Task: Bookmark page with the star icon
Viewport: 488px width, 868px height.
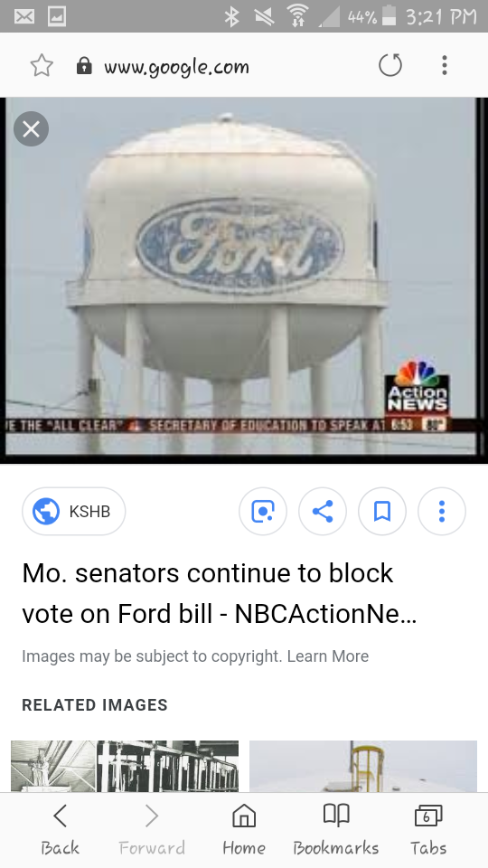Action: tap(42, 66)
